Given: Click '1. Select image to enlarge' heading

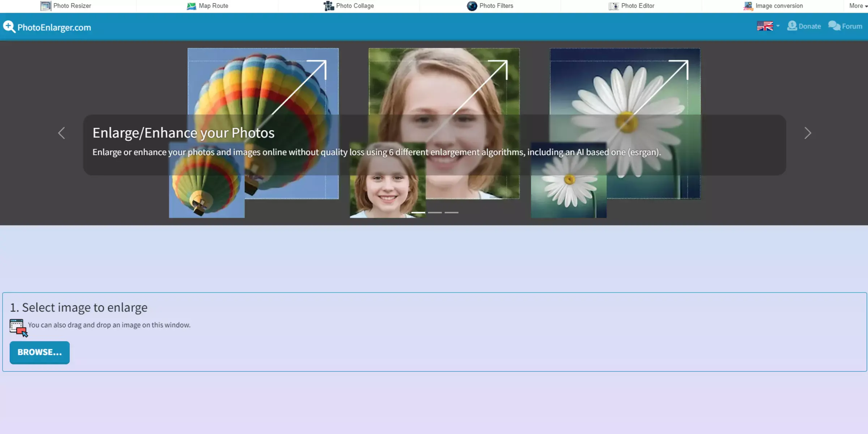Looking at the screenshot, I should click(x=78, y=307).
